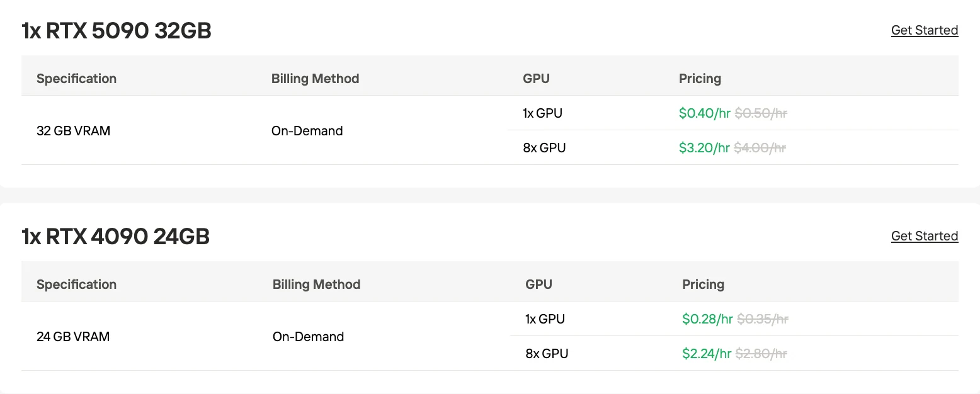Click GPU column header in RTX 5090 table
980x394 pixels.
pos(536,79)
